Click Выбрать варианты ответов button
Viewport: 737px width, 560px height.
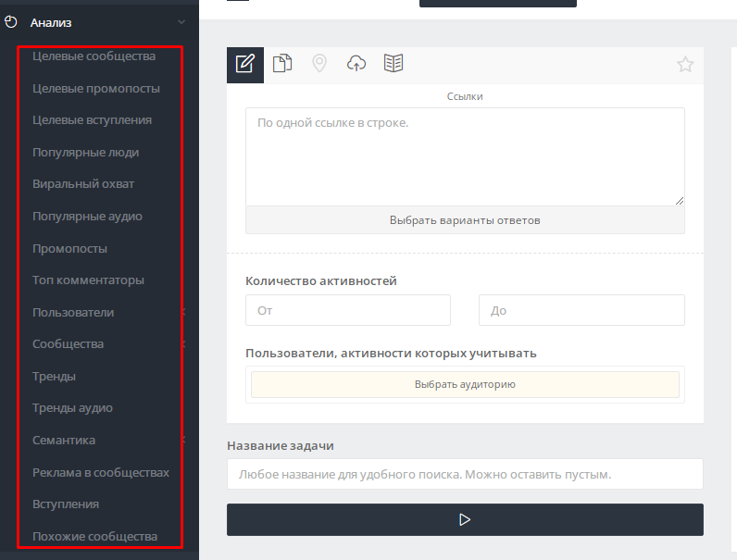465,220
